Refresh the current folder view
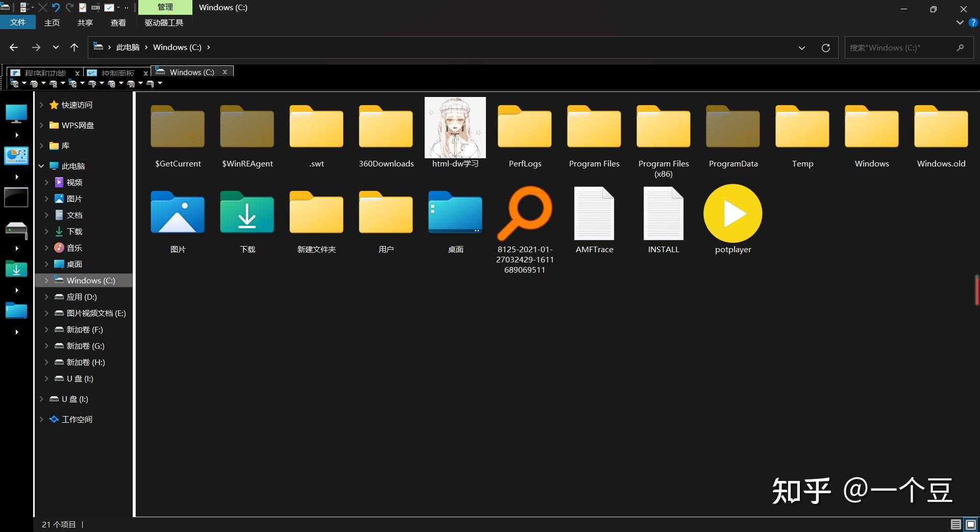This screenshot has height=532, width=980. coord(825,47)
